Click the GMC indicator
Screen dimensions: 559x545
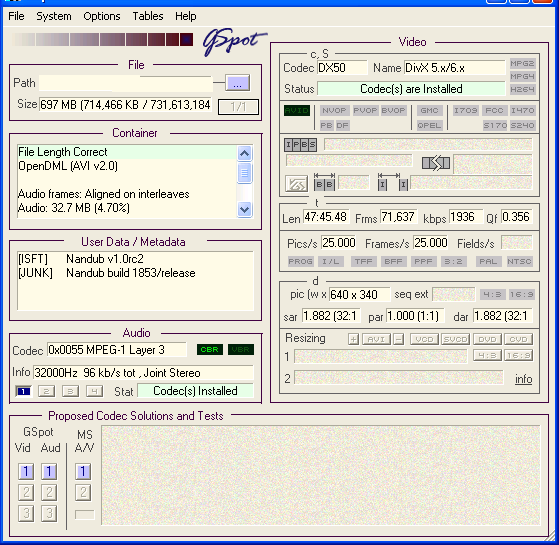click(429, 110)
